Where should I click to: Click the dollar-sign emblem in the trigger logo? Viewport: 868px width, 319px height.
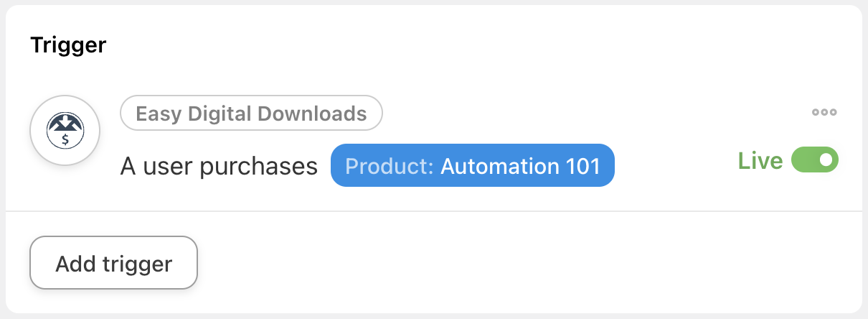coord(65,139)
